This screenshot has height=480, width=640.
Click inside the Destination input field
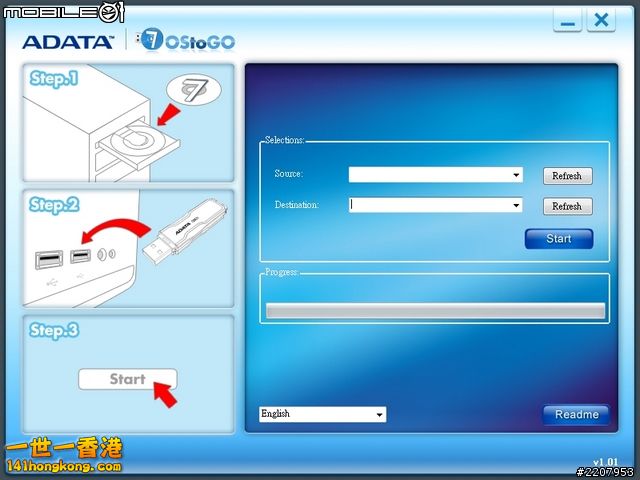tap(430, 206)
